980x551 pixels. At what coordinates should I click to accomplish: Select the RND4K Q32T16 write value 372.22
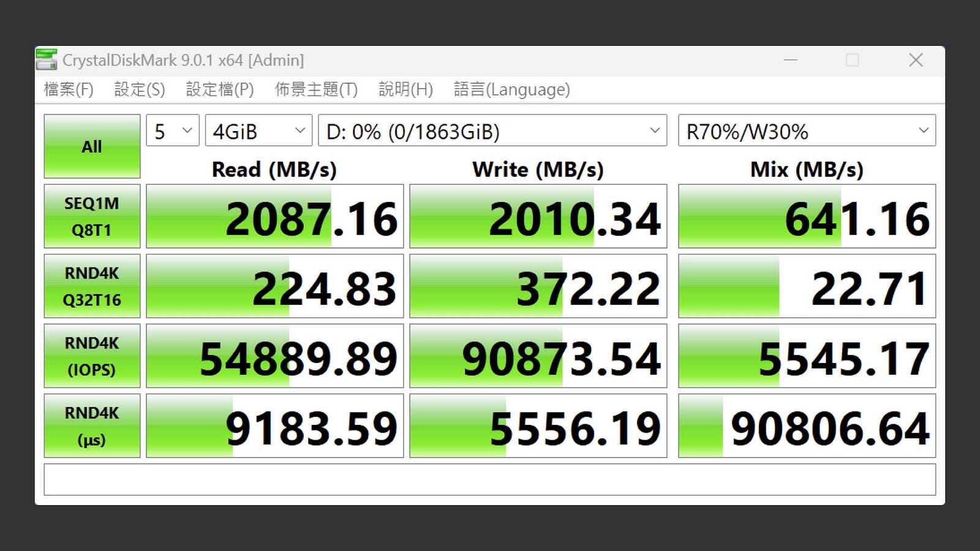(538, 286)
